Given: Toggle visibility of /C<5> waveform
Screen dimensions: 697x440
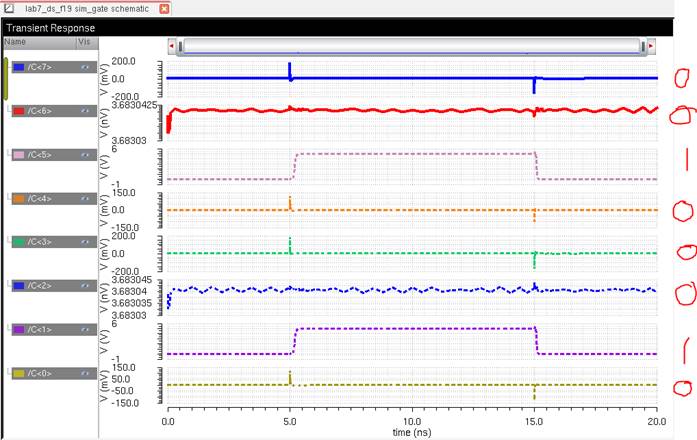Looking at the screenshot, I should click(86, 155).
